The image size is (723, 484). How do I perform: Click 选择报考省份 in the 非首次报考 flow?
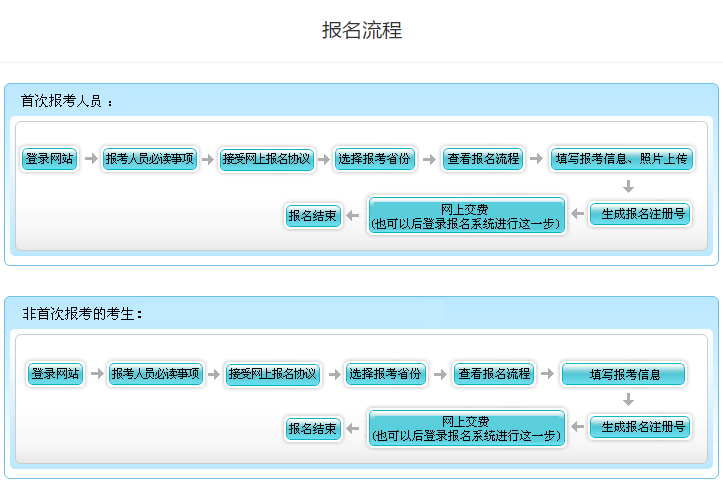[x=385, y=374]
